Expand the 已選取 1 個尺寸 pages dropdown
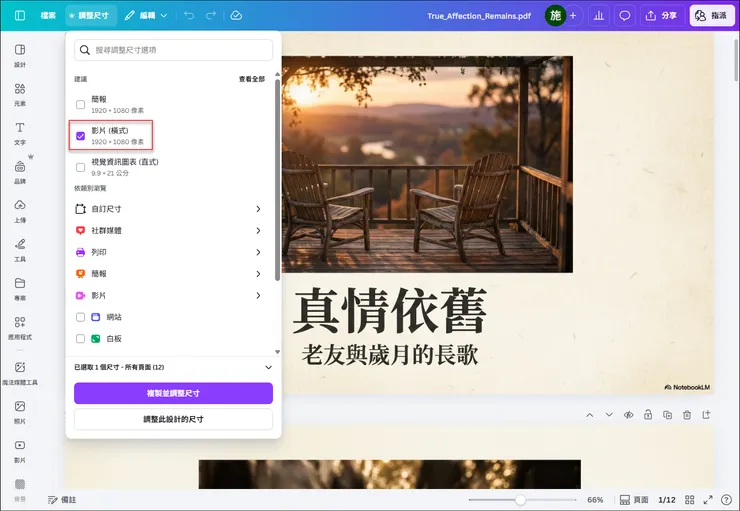740x511 pixels. click(173, 367)
